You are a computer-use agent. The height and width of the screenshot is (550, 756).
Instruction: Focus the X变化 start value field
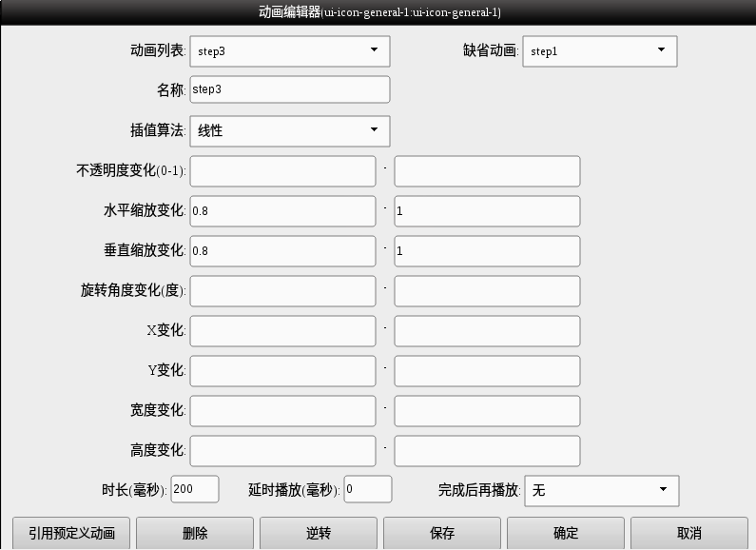click(x=282, y=331)
